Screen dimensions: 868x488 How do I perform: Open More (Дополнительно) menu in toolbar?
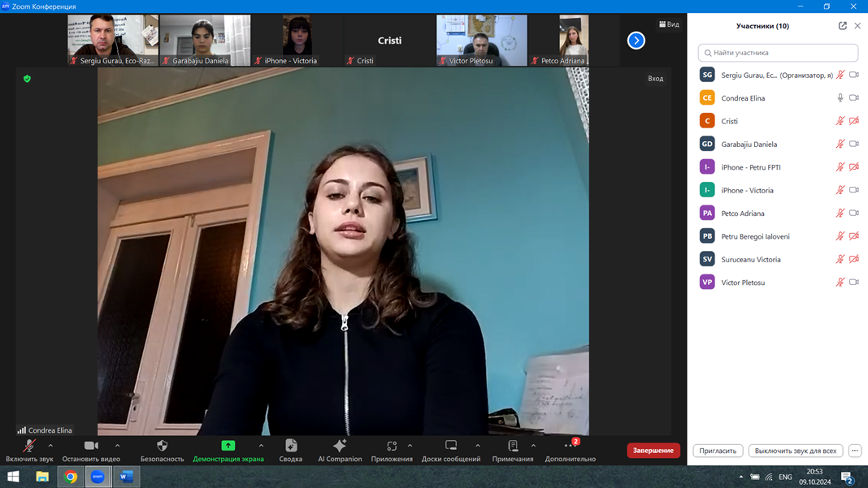tap(570, 446)
